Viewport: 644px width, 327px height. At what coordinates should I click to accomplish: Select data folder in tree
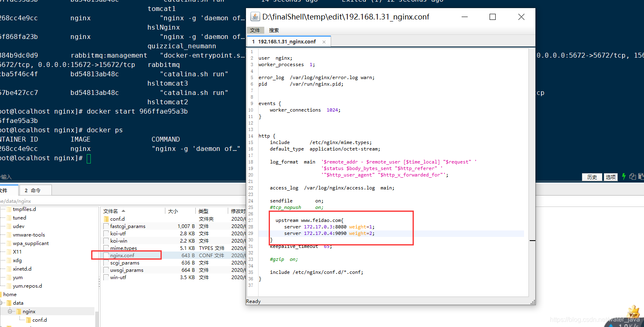18,303
